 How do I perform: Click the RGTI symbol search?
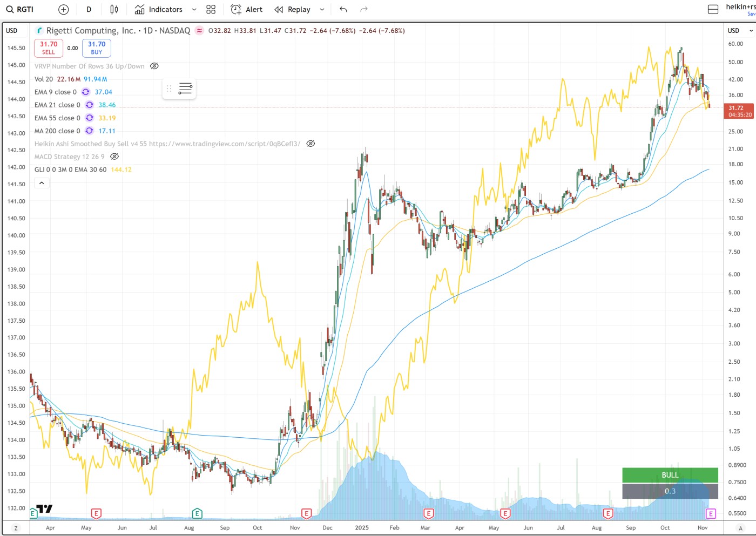[x=20, y=9]
